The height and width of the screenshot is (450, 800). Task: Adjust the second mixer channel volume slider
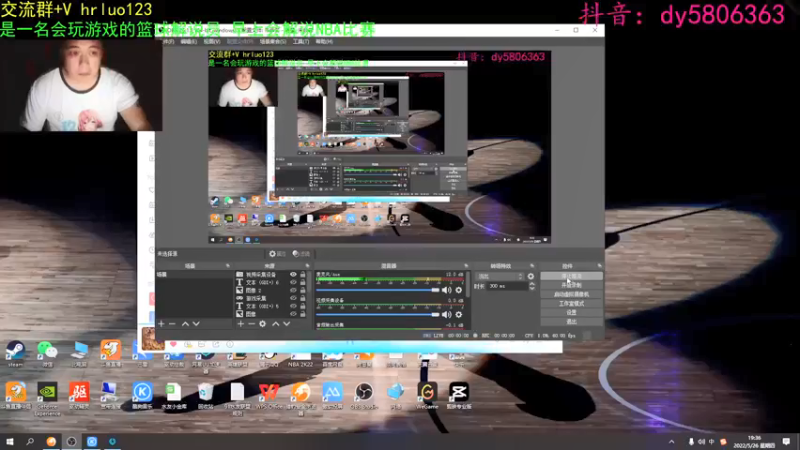[378, 315]
